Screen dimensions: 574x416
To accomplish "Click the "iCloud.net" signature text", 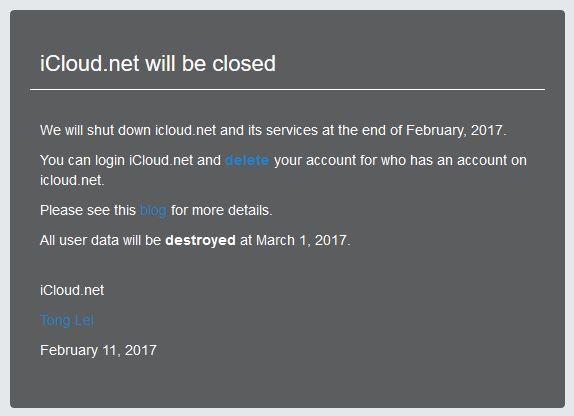I will [72, 290].
